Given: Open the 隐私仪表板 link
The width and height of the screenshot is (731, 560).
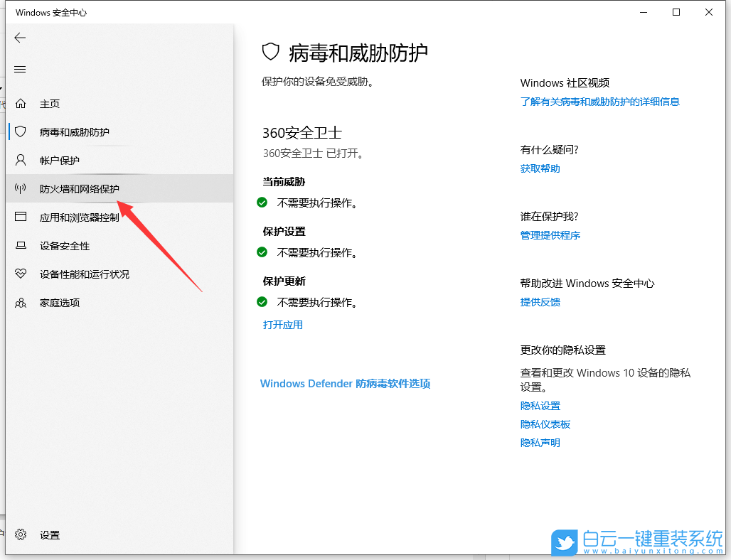Looking at the screenshot, I should tap(546, 424).
